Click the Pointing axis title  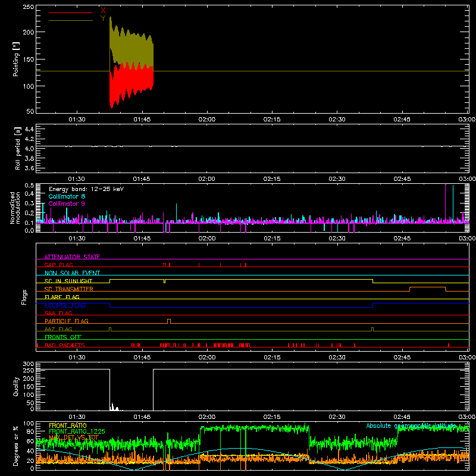click(16, 59)
